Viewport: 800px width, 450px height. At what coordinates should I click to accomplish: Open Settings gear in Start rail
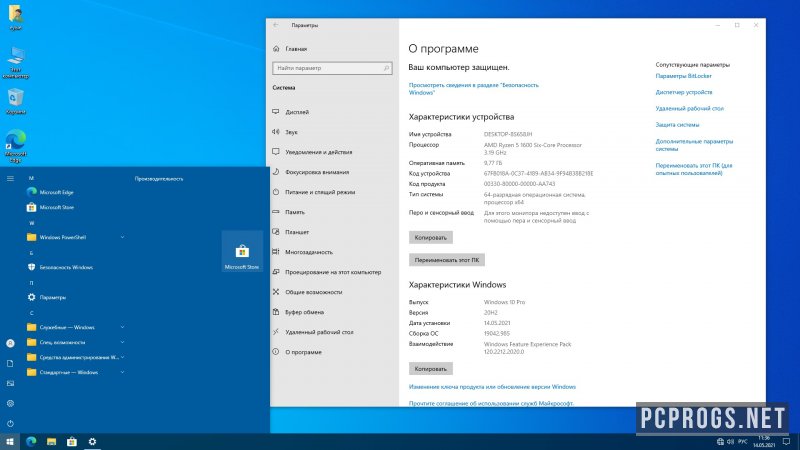click(10, 403)
